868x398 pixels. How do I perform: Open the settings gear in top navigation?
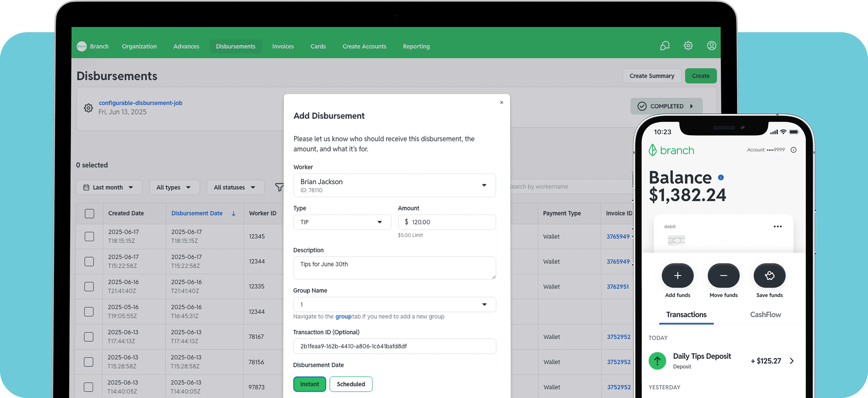[x=688, y=46]
